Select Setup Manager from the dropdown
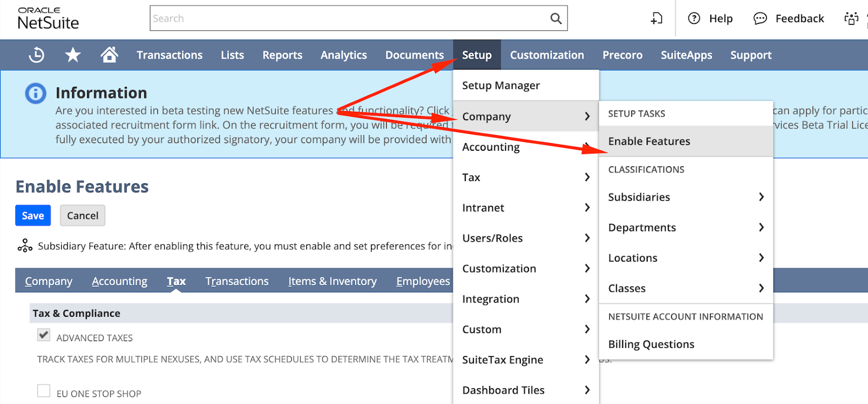Image resolution: width=868 pixels, height=404 pixels. 526,85
